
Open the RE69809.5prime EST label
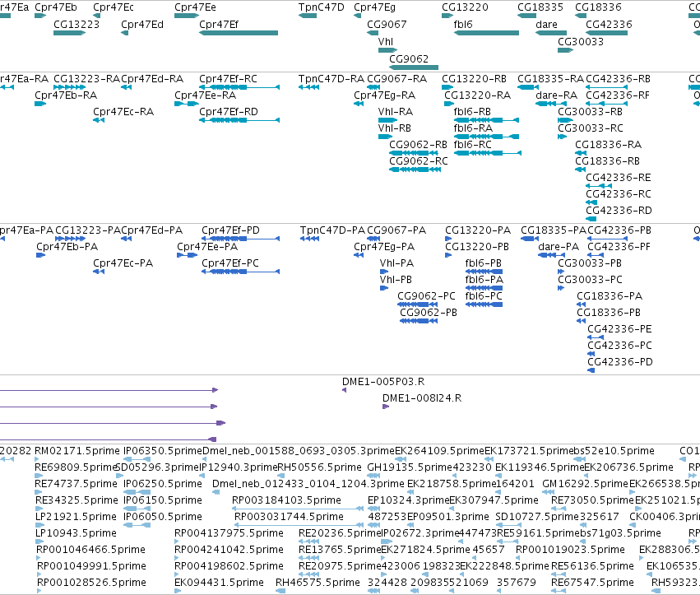click(75, 467)
